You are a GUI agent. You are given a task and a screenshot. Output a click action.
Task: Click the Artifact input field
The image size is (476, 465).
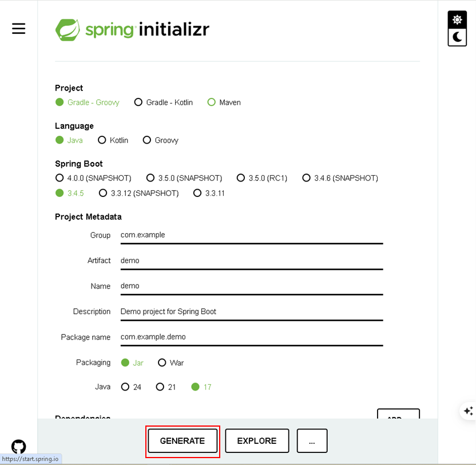(x=252, y=261)
